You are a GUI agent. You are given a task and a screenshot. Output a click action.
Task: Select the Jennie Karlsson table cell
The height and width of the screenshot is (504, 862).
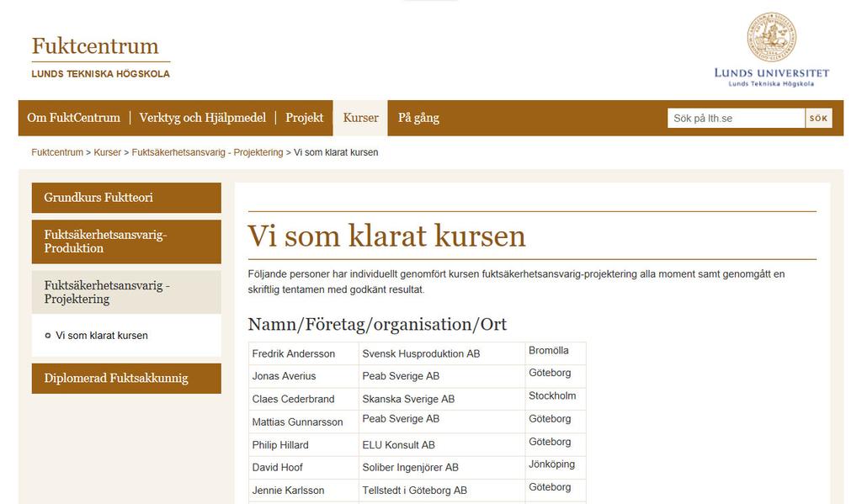[303, 491]
